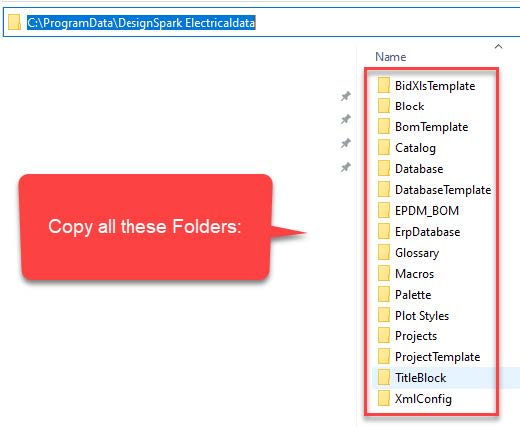Select the XmlConfig folder name
The height and width of the screenshot is (427, 520).
tap(423, 399)
